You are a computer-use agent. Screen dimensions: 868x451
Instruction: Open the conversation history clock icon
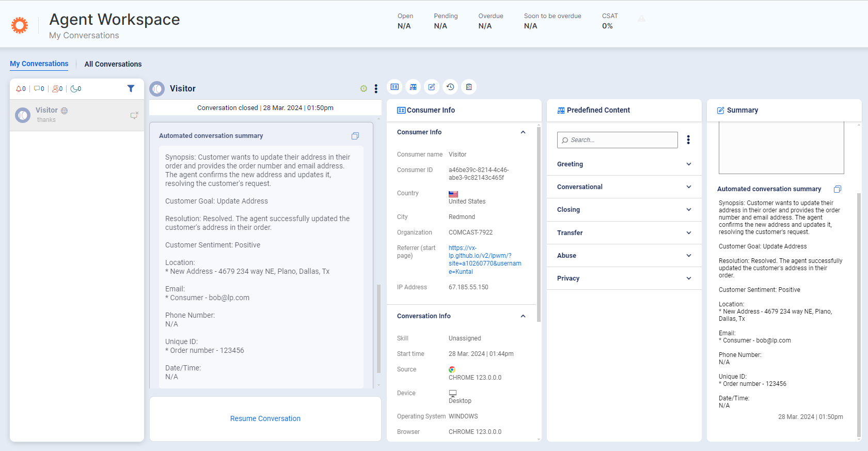click(x=450, y=87)
